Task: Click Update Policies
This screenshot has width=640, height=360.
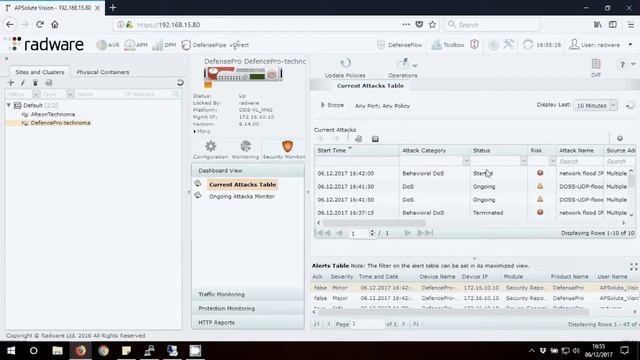Action: [345, 68]
